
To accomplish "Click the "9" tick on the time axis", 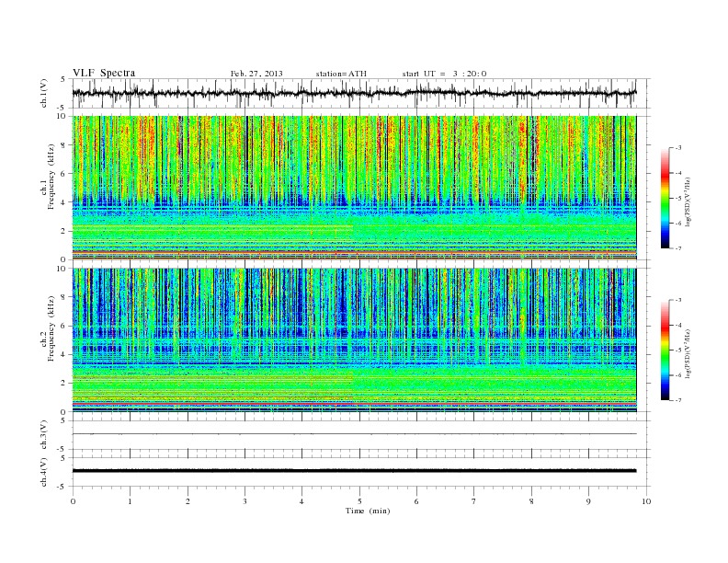I will point(588,501).
